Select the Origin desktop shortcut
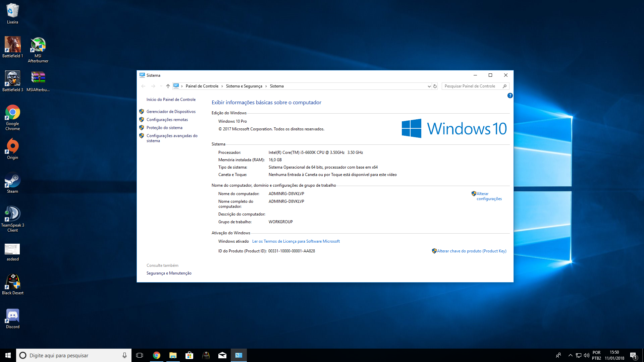This screenshot has width=644, height=362. [12, 149]
